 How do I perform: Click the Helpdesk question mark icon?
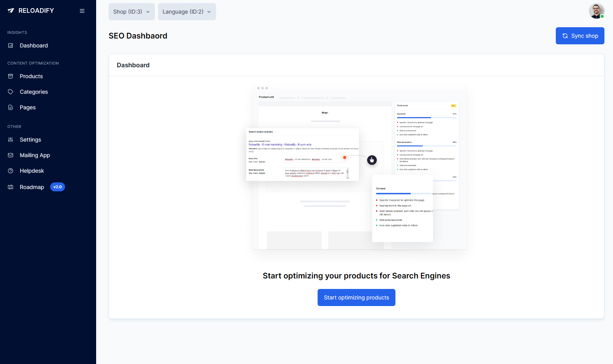pos(11,171)
